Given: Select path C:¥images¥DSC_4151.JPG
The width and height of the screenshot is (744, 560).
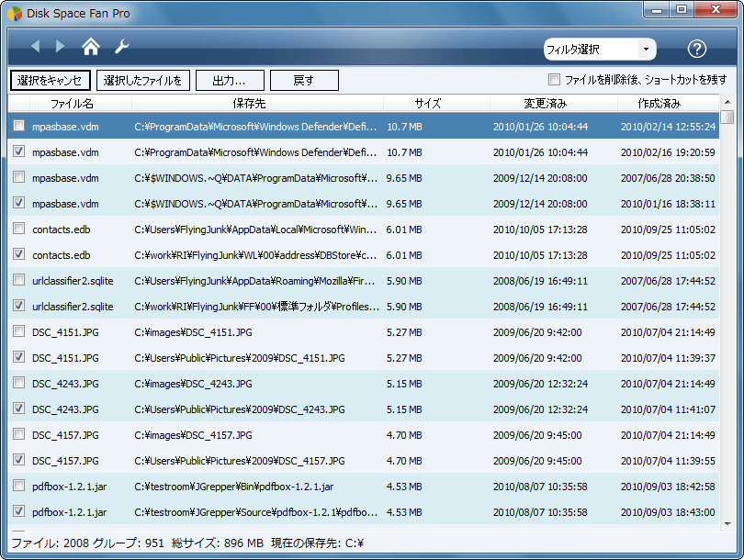Looking at the screenshot, I should (193, 332).
